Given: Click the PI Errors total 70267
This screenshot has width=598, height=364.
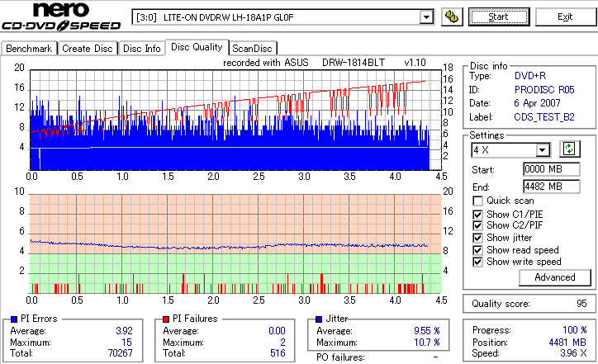Looking at the screenshot, I should click(120, 353).
